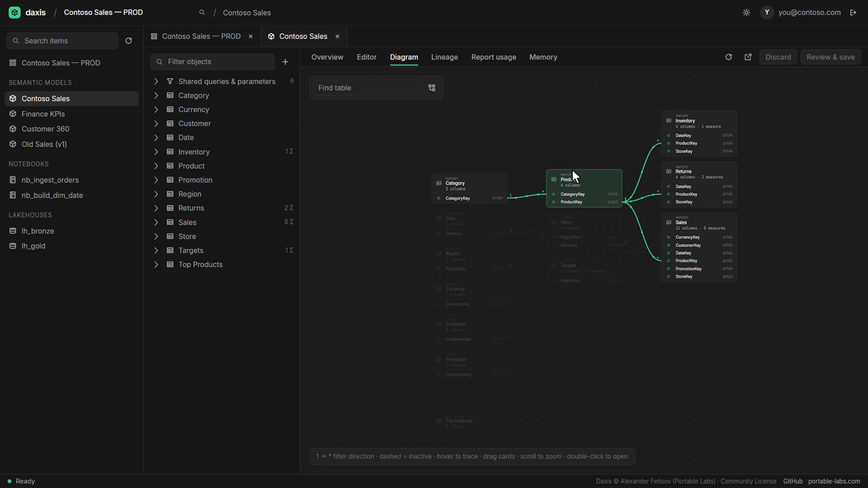Click the Review & save button
The image size is (868, 488).
tap(831, 57)
